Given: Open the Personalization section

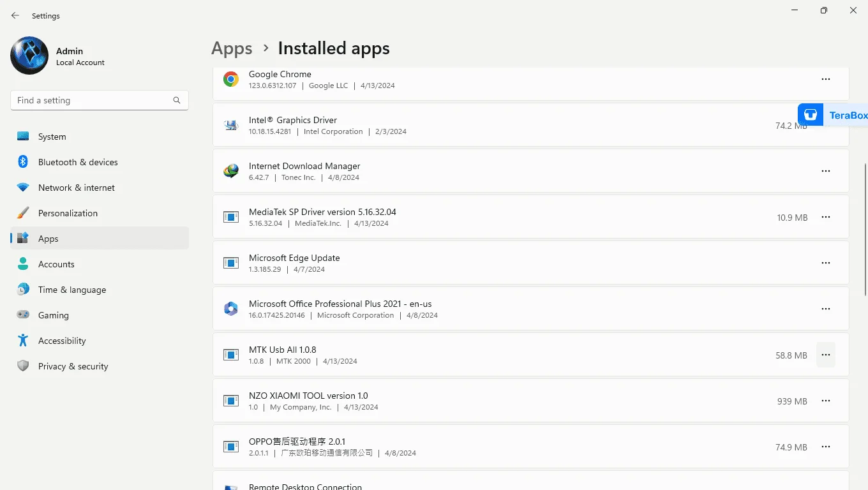Looking at the screenshot, I should coord(100,213).
